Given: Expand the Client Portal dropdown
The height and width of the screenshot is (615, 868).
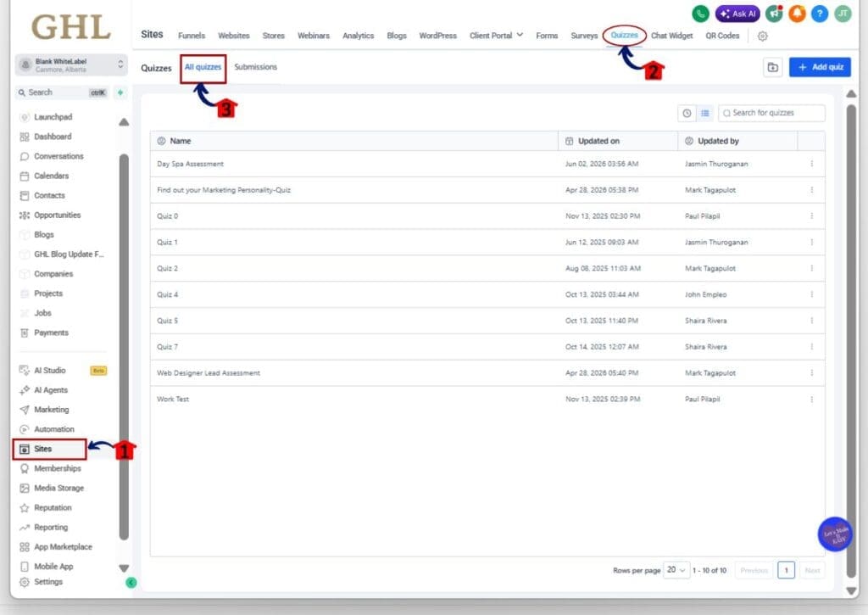Looking at the screenshot, I should pyautogui.click(x=496, y=36).
